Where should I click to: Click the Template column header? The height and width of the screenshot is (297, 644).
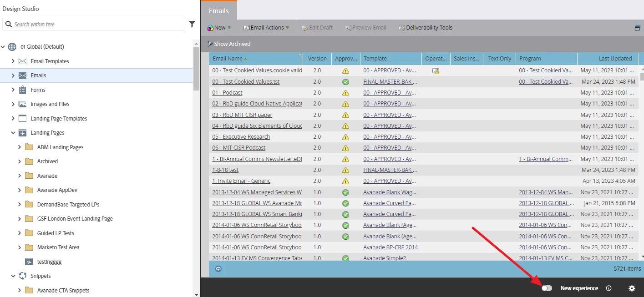[x=391, y=59]
